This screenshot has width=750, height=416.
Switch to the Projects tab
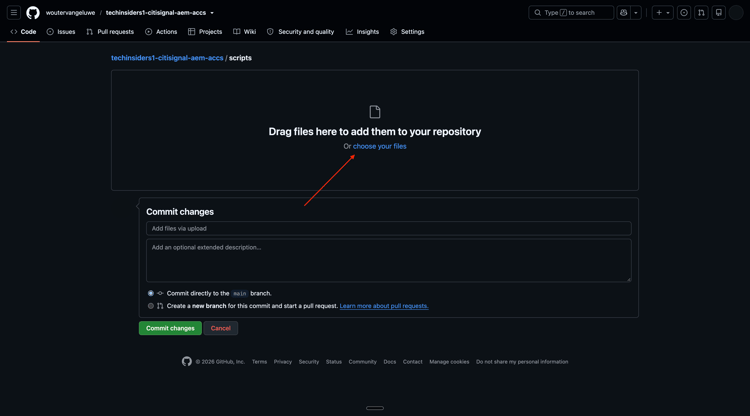click(205, 32)
